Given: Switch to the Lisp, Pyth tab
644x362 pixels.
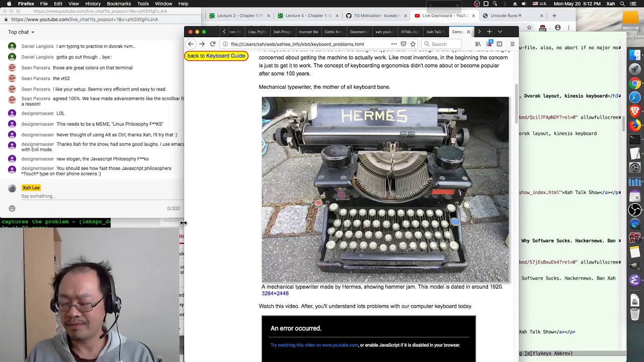Looking at the screenshot, I should [x=257, y=32].
